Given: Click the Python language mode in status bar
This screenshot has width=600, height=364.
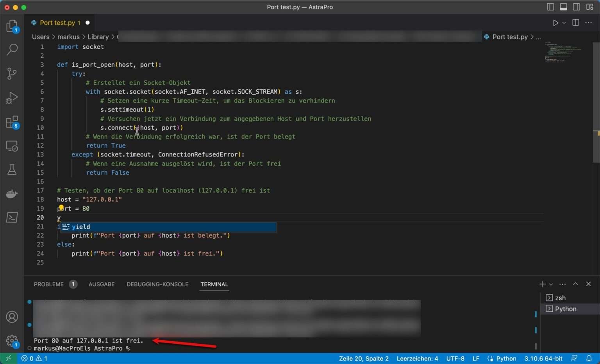Looking at the screenshot, I should (506, 359).
